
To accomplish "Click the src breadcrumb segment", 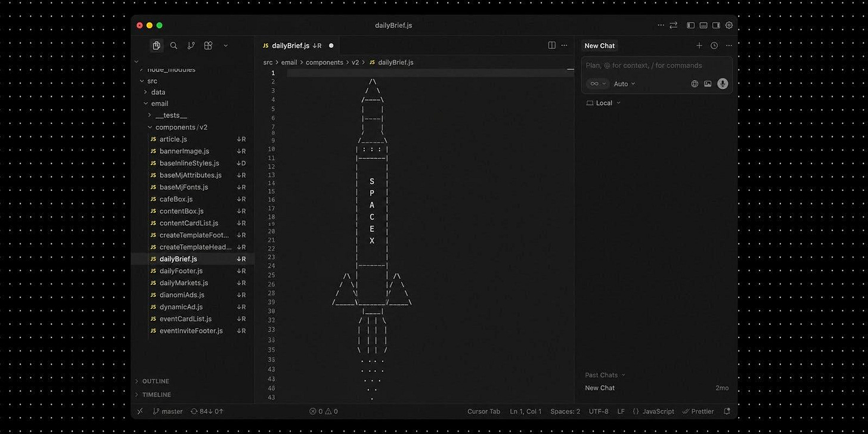I will click(x=268, y=62).
